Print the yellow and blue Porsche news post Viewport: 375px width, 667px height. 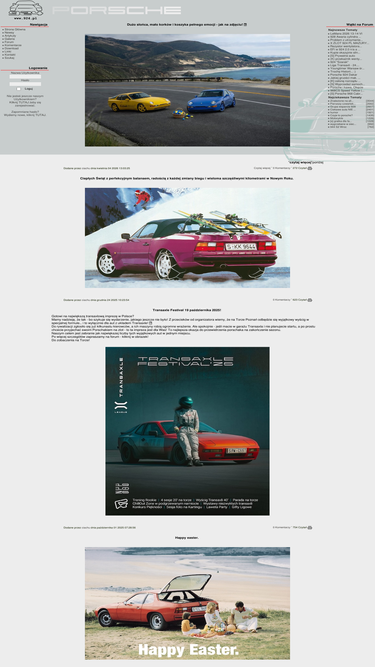(310, 168)
